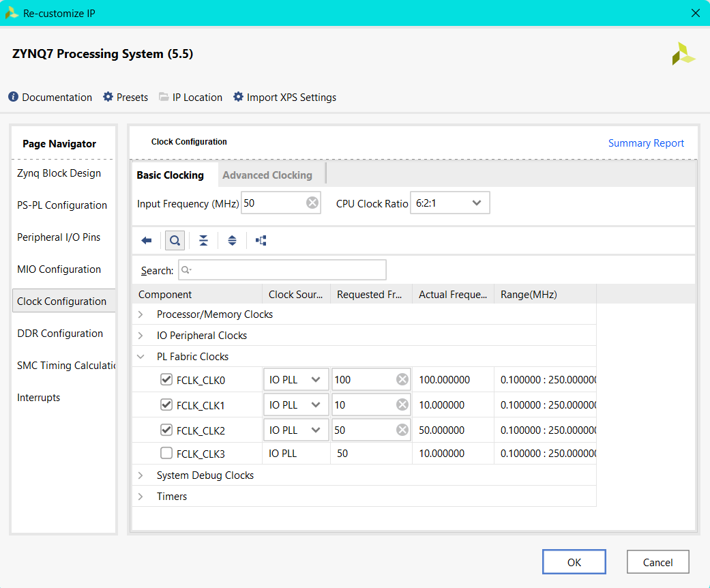The height and width of the screenshot is (588, 710).
Task: Open FCLK_CLK0 clock source dropdown
Action: (296, 380)
